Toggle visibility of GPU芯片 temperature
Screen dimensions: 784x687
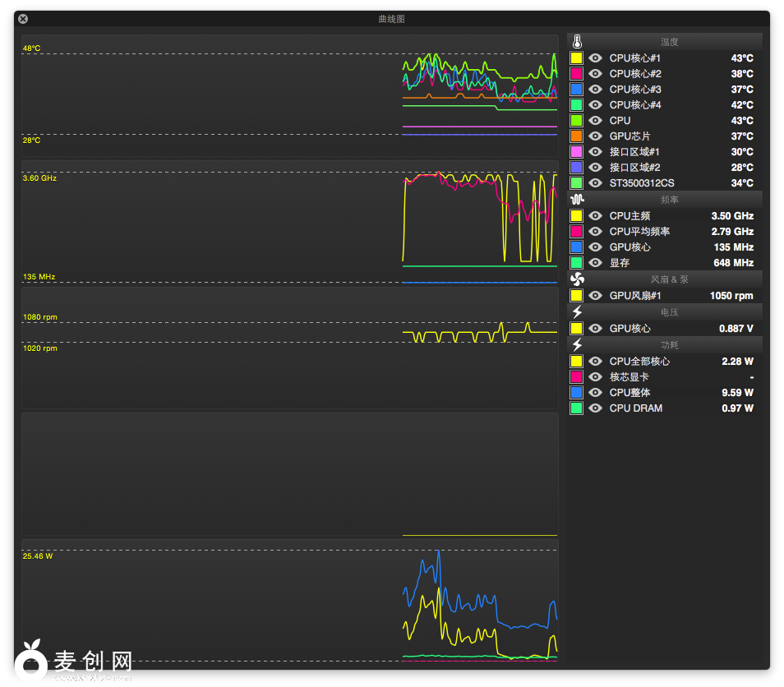(596, 136)
